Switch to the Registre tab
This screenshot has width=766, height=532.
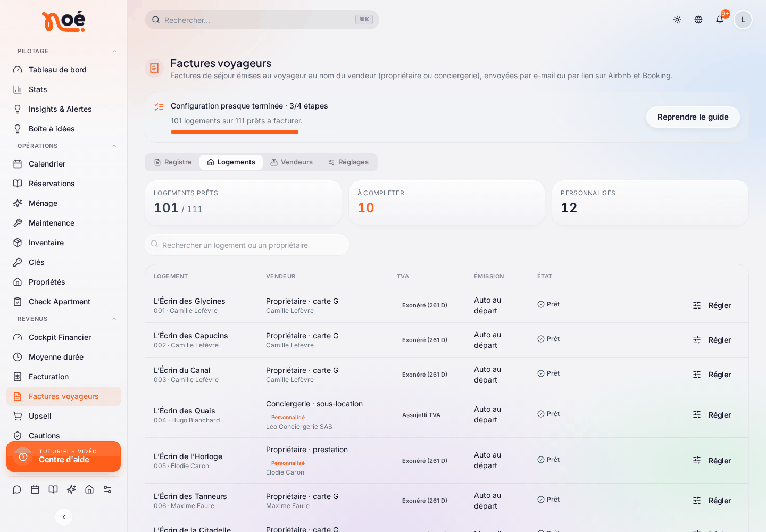(x=173, y=162)
